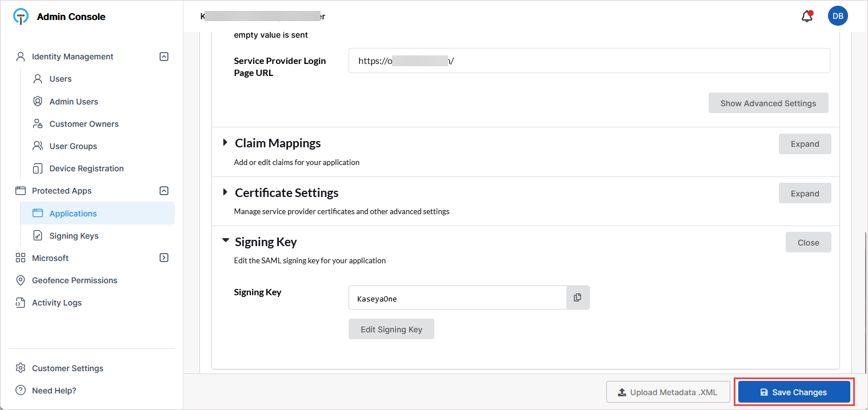Expand the Microsoft sidebar section

pos(164,258)
